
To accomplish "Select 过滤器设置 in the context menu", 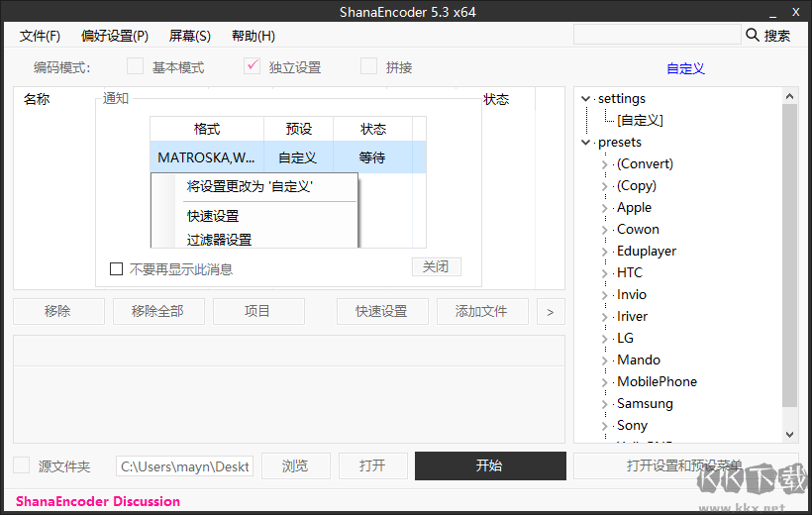I will 219,240.
